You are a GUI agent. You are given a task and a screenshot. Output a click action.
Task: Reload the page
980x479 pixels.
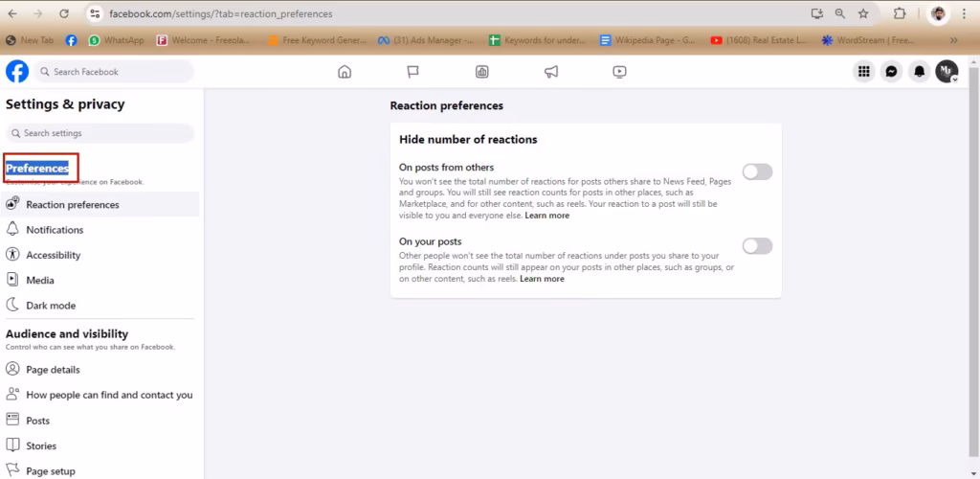point(64,13)
